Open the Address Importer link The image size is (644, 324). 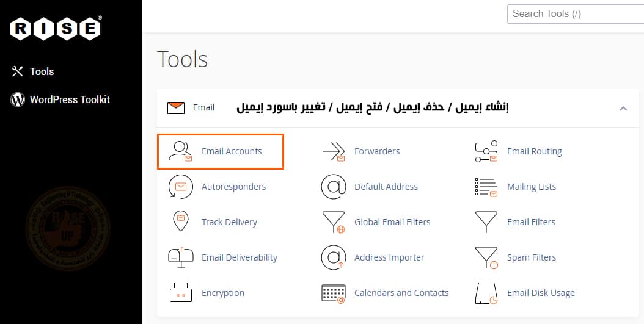[x=389, y=257]
